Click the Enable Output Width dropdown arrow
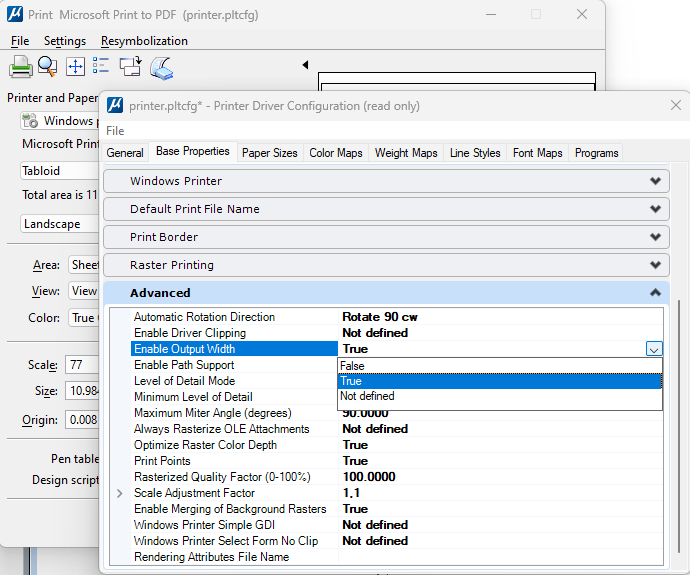Viewport: 690px width, 575px height. point(653,349)
